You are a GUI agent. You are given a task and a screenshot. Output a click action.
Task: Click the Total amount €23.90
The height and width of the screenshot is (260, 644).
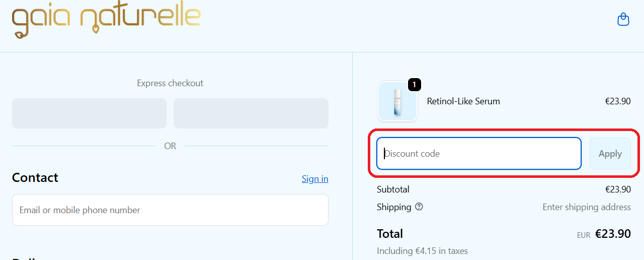coord(612,234)
